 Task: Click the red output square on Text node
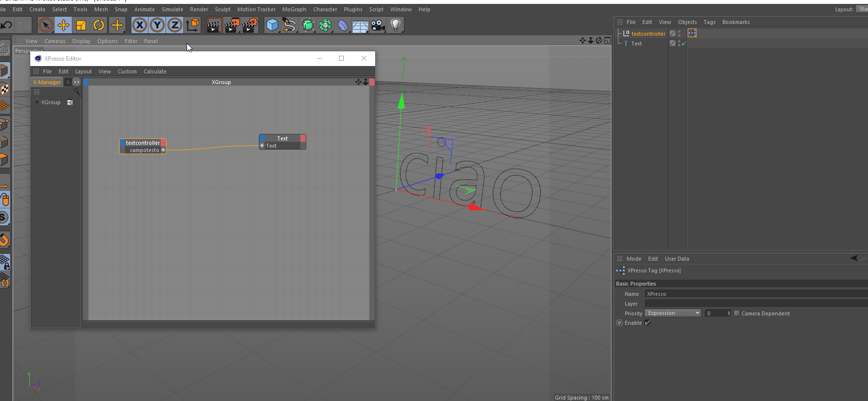(303, 138)
